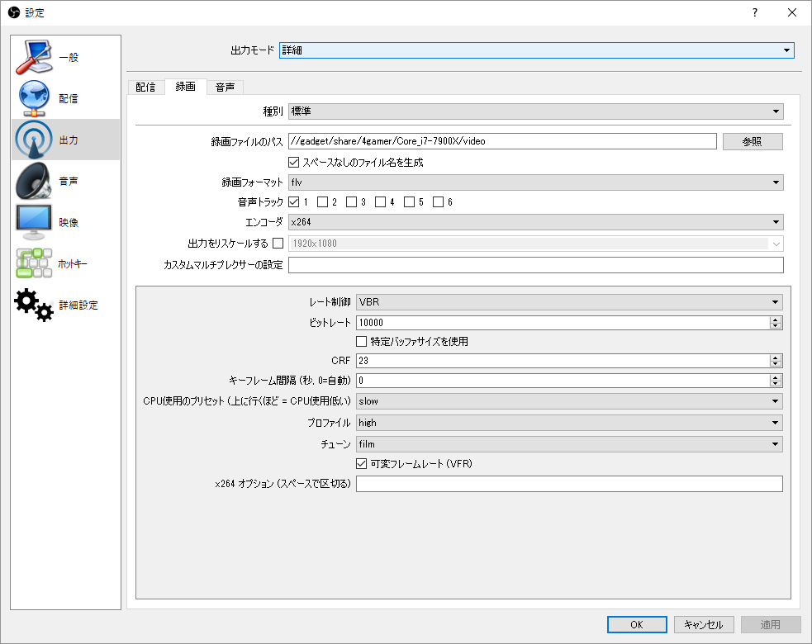Click the 適用 apply button
Viewport: 812px width, 644px height.
(x=771, y=624)
